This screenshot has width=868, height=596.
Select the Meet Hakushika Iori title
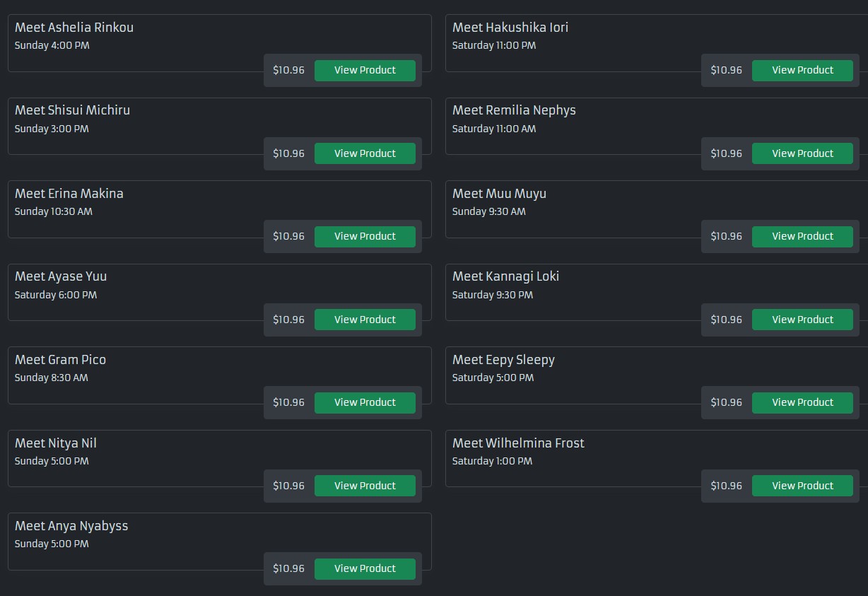pos(510,28)
